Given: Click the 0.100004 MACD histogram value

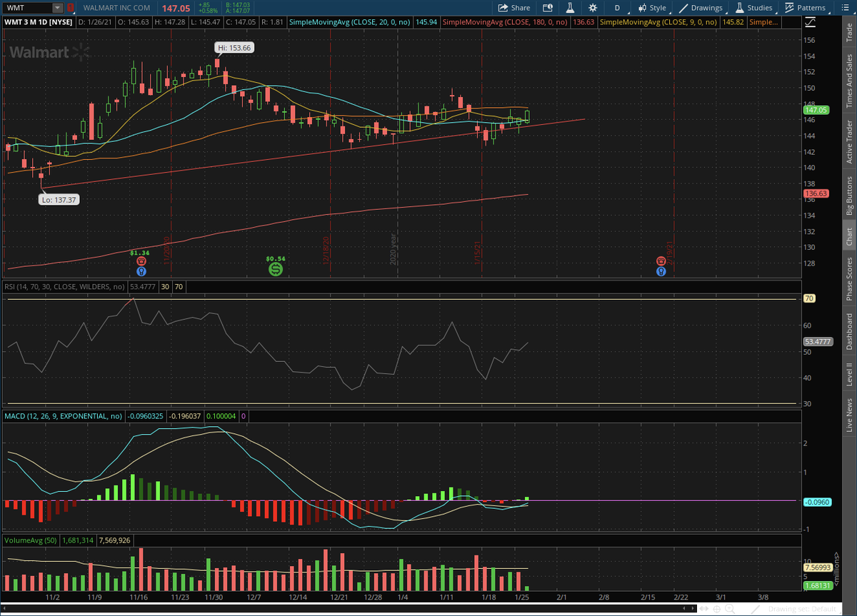Looking at the screenshot, I should click(221, 415).
